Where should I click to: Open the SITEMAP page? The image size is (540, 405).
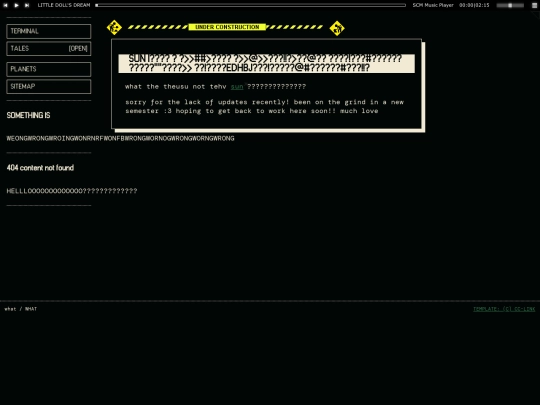(49, 86)
